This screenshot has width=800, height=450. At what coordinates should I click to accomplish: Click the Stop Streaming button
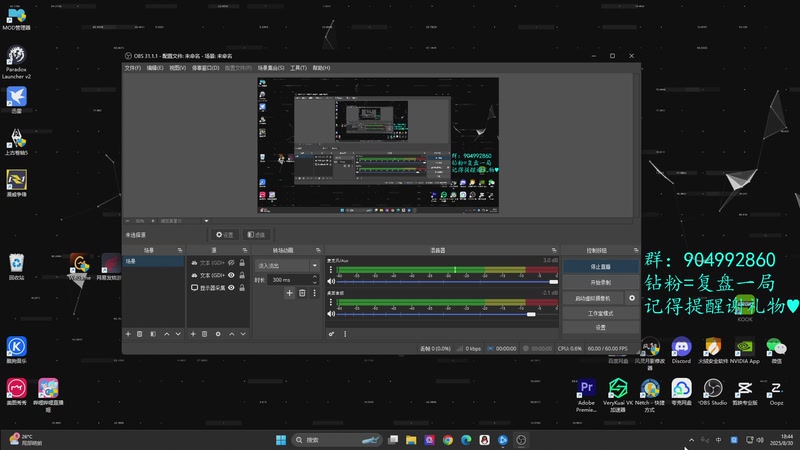[x=601, y=267]
